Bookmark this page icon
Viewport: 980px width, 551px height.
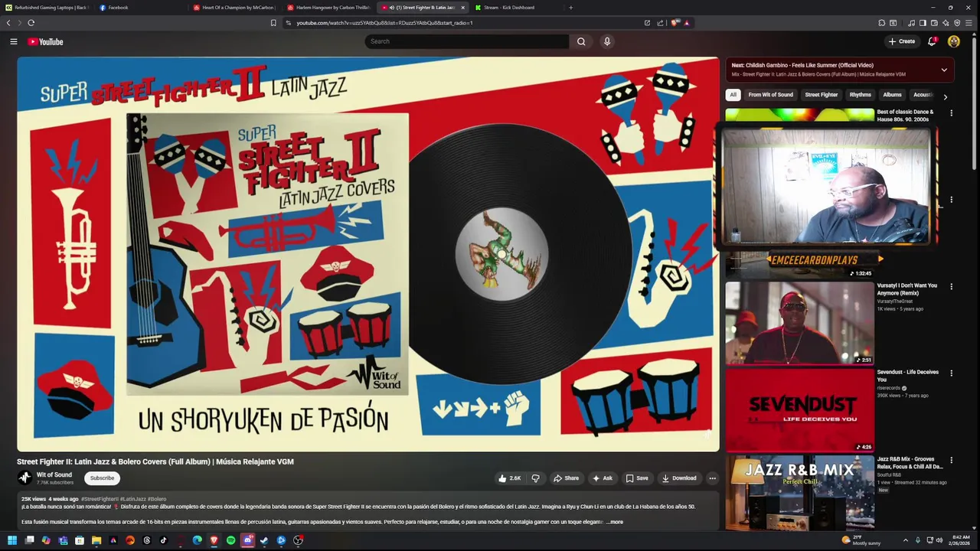273,23
